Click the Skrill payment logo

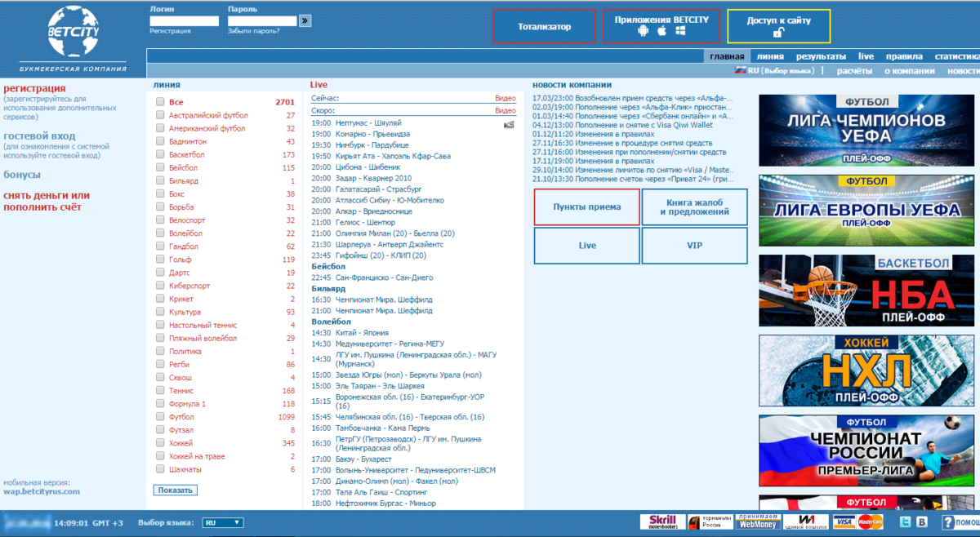pyautogui.click(x=662, y=521)
